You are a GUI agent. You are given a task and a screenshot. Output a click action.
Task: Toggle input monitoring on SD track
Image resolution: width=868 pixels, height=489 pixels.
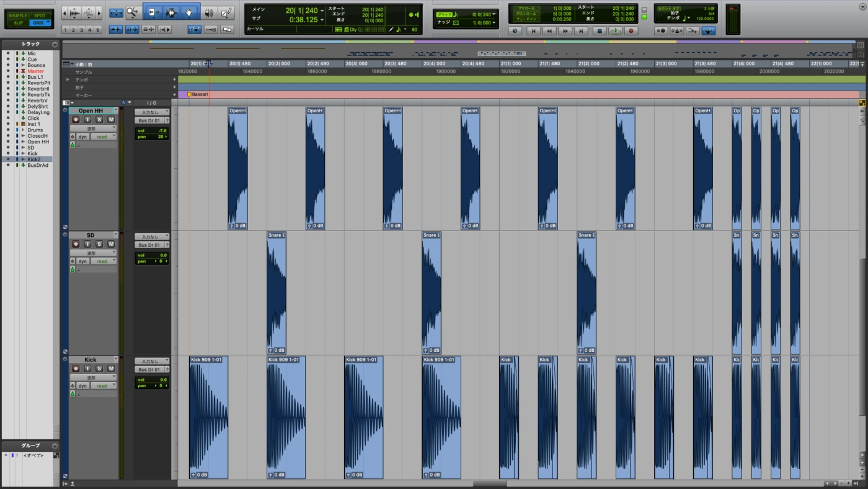pyautogui.click(x=87, y=244)
